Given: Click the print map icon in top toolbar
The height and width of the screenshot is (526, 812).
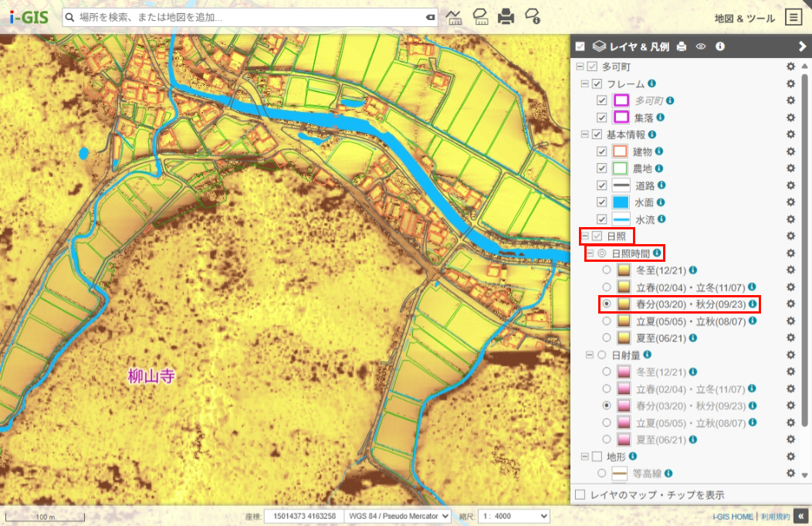Looking at the screenshot, I should pos(506,16).
